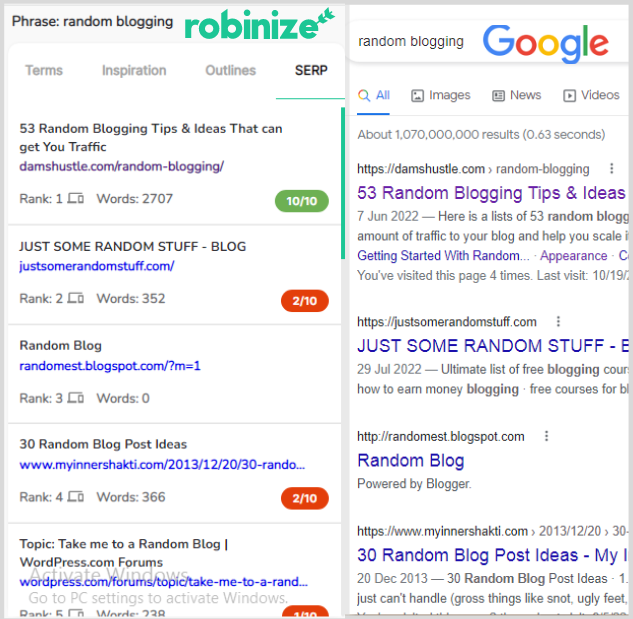Open three-dot menu for justsomerandomstuff.com result

pyautogui.click(x=558, y=321)
